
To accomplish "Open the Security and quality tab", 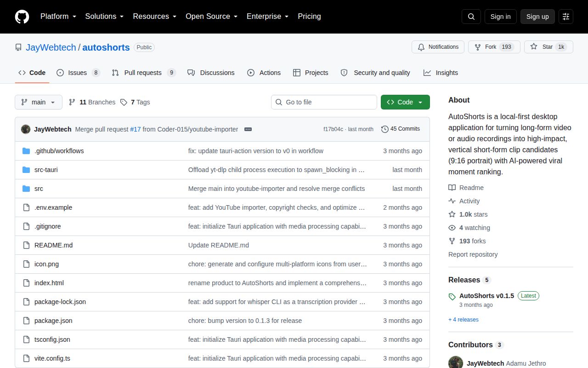I will (x=375, y=73).
